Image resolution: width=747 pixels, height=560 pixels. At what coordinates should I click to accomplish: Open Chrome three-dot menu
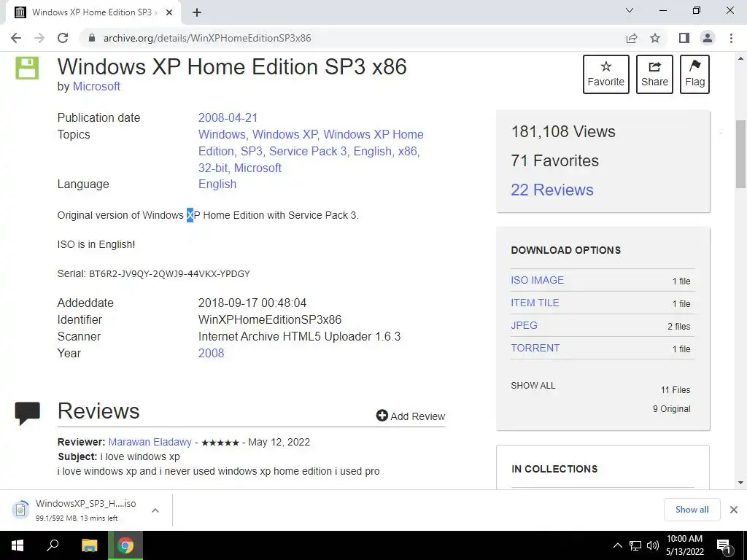pos(731,38)
